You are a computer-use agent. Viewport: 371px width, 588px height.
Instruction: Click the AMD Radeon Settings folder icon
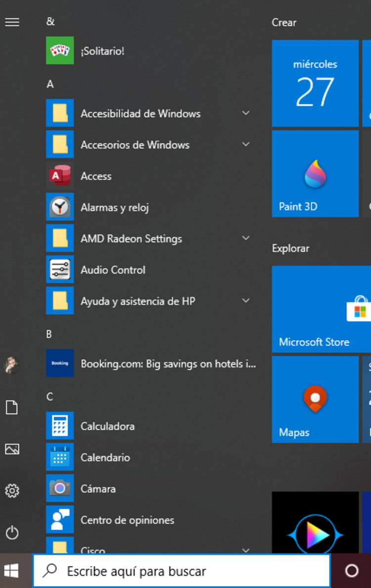point(60,238)
